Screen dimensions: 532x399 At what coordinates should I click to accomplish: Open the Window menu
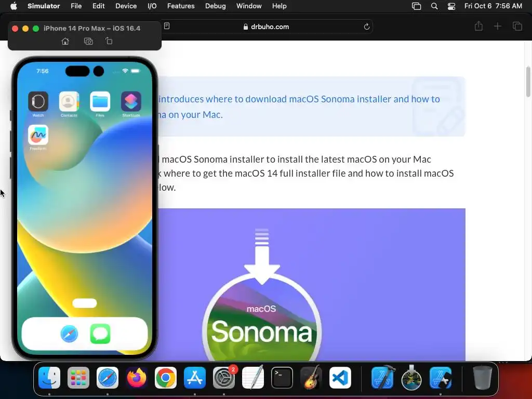[x=249, y=6]
